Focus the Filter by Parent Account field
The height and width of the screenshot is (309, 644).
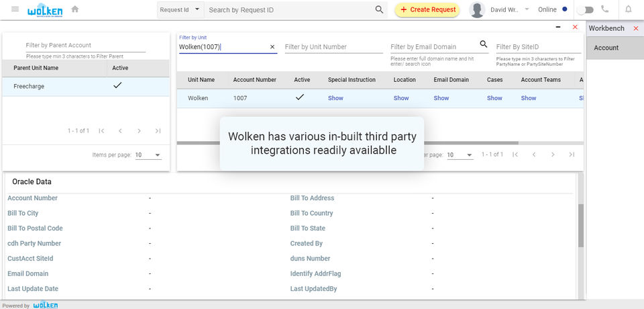(85, 45)
